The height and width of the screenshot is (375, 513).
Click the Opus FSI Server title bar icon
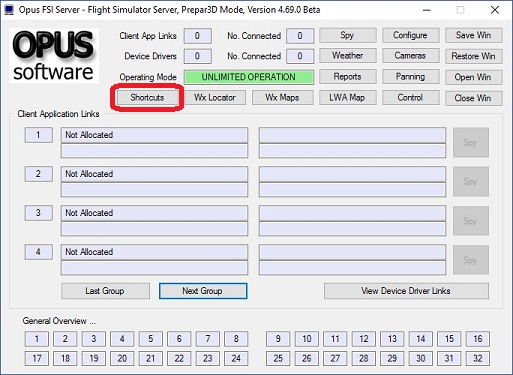9,10
